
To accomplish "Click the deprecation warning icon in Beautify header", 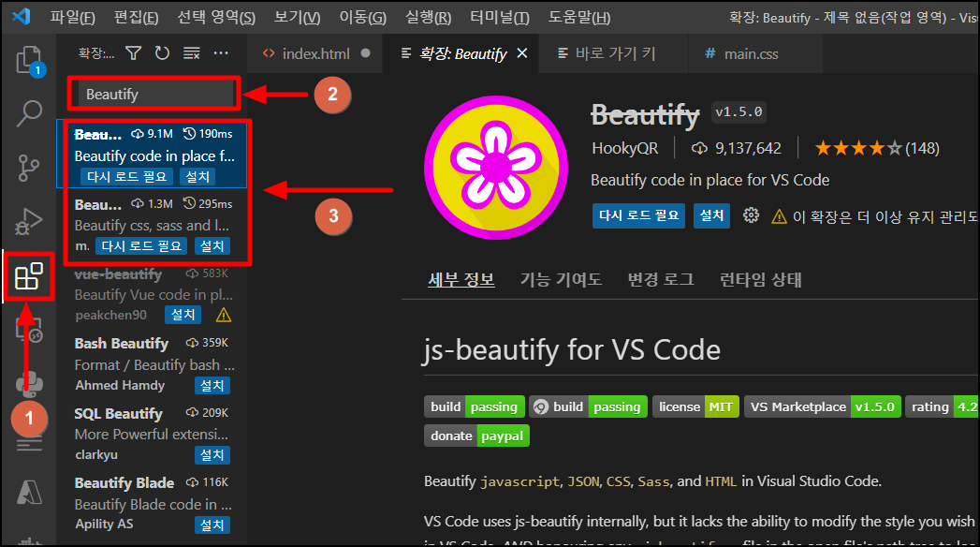I will 779,216.
